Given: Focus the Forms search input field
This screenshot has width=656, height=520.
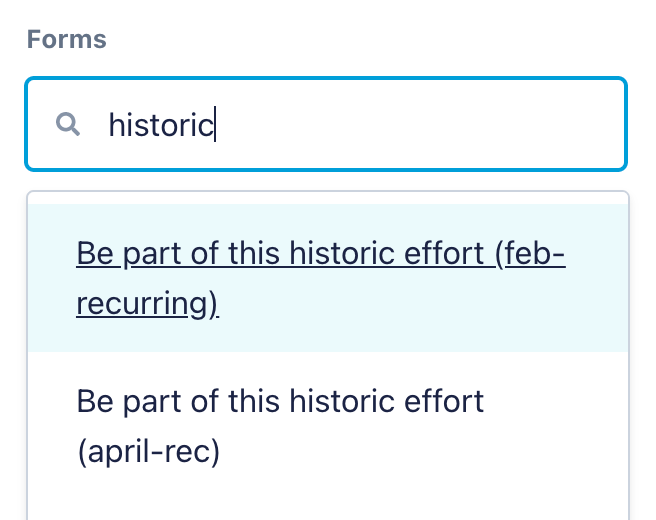Looking at the screenshot, I should coord(360,124).
